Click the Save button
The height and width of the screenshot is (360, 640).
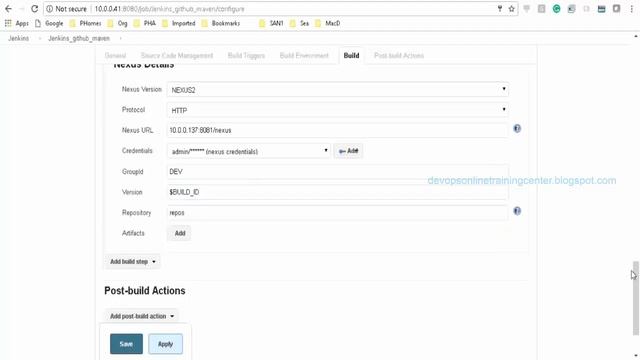coord(126,344)
